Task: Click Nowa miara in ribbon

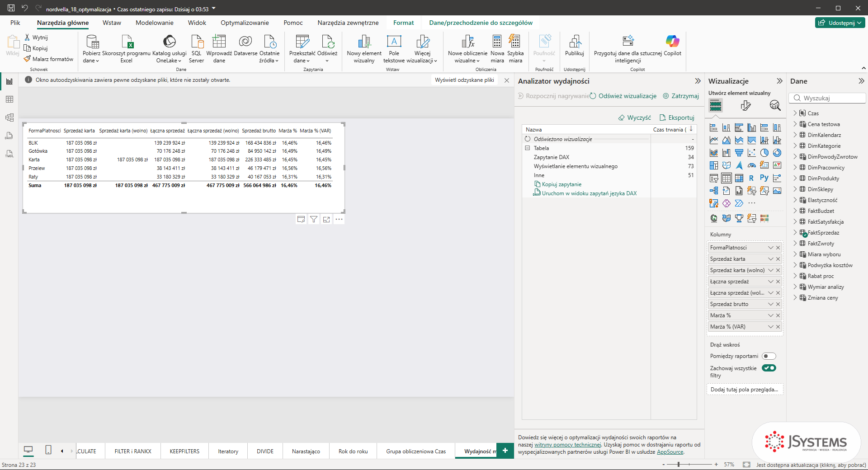Action: click(497, 49)
